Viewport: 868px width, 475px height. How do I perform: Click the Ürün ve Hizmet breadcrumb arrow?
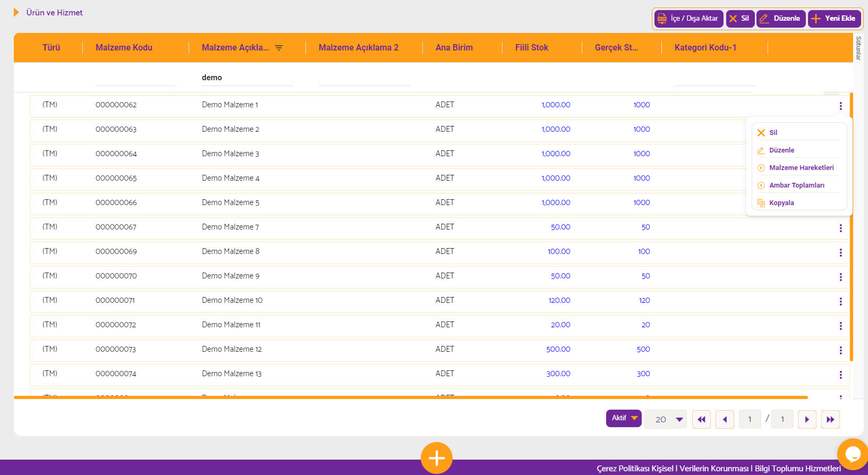tap(16, 12)
